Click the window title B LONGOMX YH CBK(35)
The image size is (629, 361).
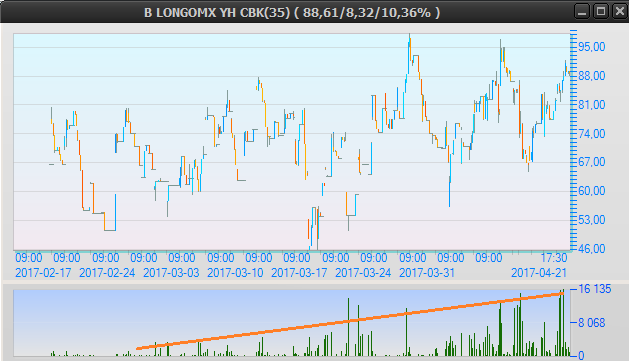217,12
